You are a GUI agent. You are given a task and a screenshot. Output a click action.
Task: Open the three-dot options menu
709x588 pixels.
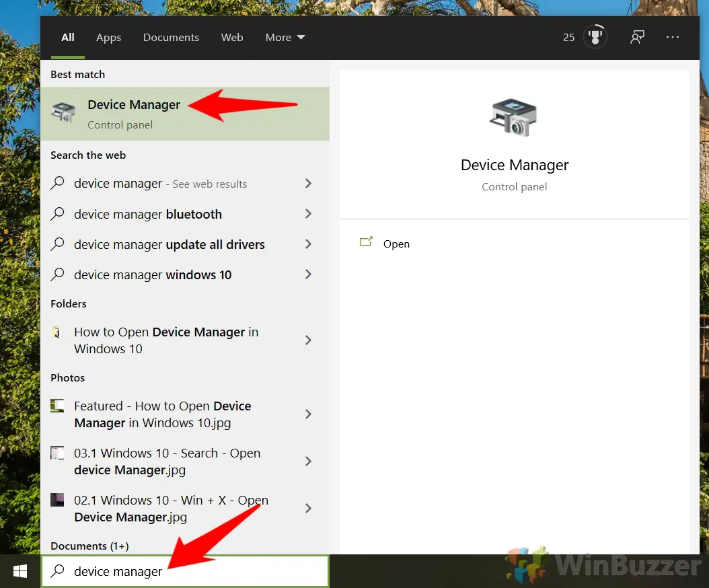(673, 37)
